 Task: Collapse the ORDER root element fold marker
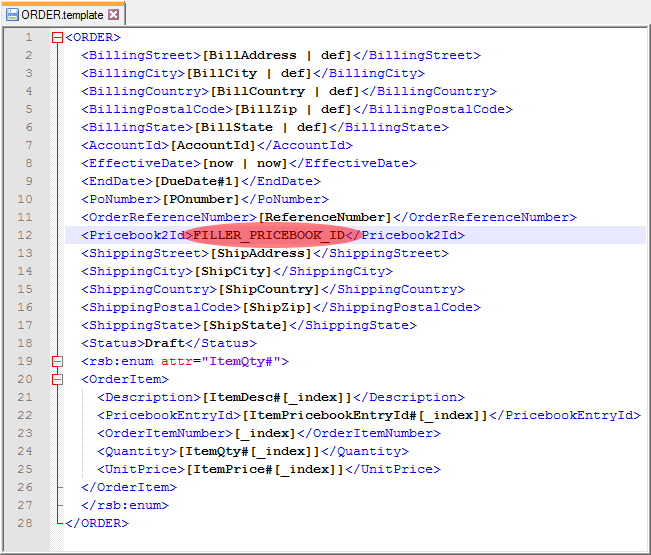click(57, 38)
